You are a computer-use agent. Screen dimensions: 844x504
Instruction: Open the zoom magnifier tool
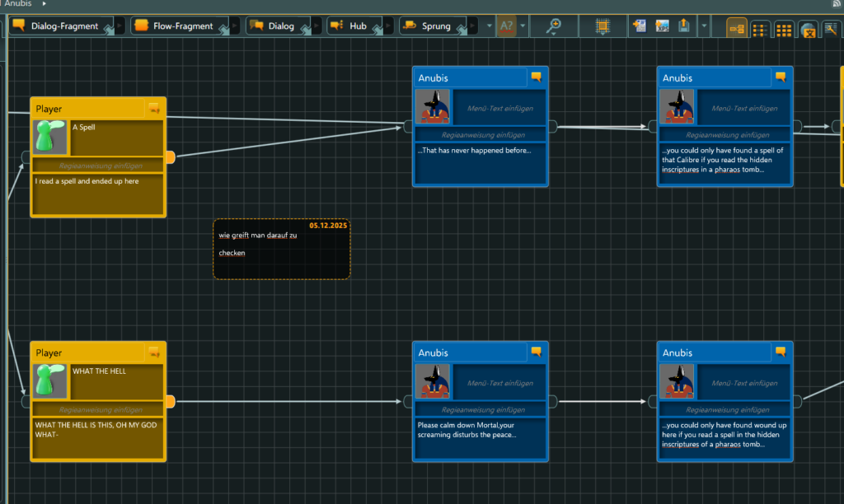pos(554,26)
